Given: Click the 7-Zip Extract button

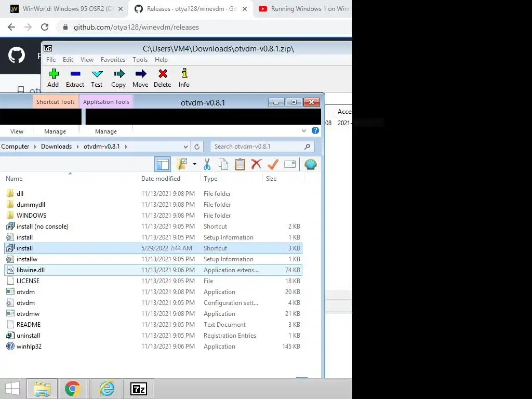Looking at the screenshot, I should (75, 78).
